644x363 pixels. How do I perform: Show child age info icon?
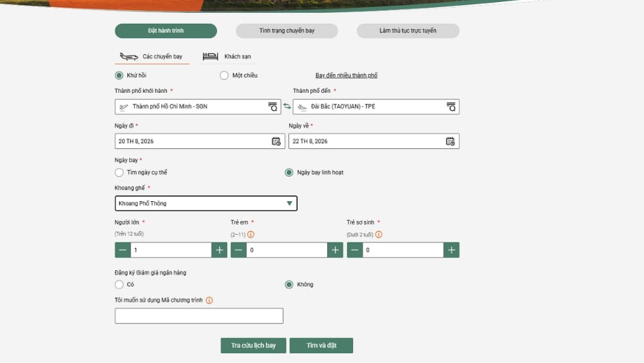coord(251,234)
